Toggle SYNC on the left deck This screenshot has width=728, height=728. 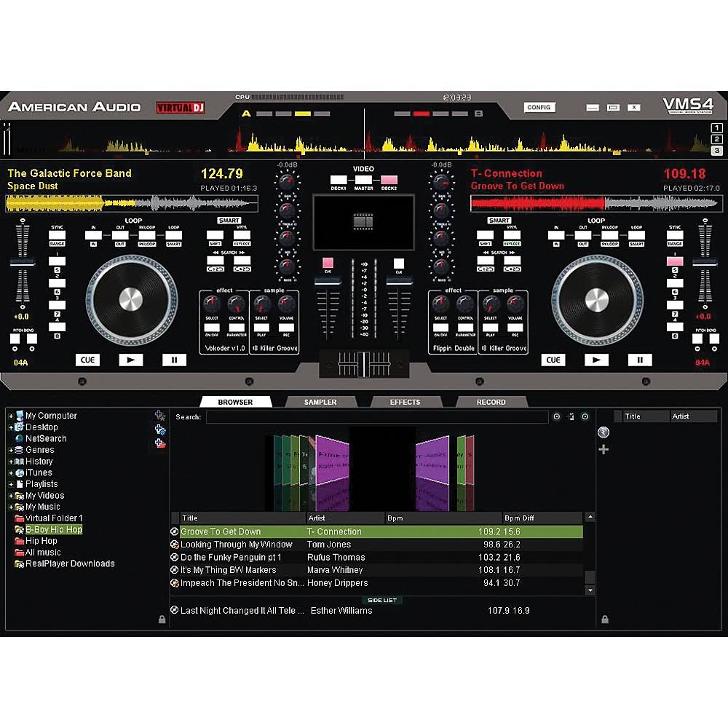point(57,235)
